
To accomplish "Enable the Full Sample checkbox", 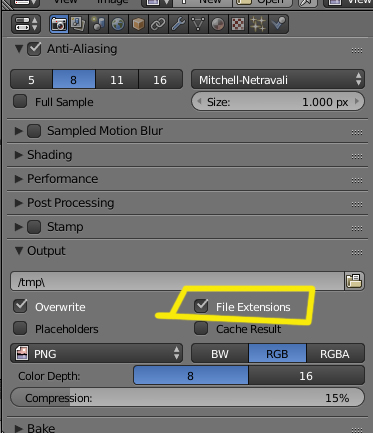I will [20, 101].
